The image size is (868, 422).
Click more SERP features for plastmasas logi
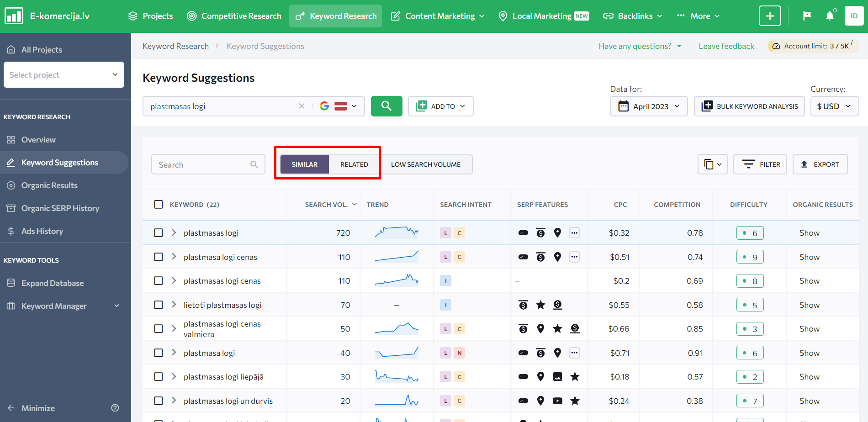[x=574, y=233]
